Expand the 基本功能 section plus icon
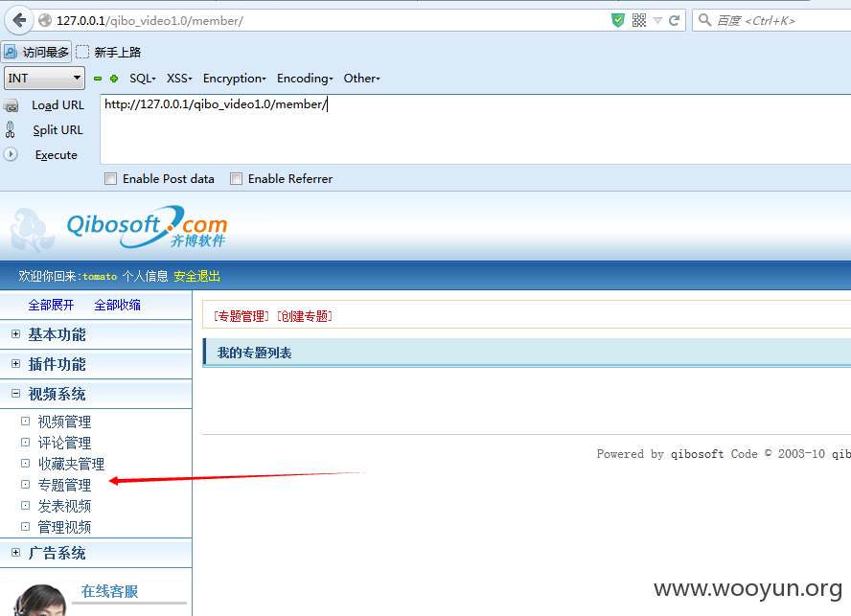 pos(15,333)
